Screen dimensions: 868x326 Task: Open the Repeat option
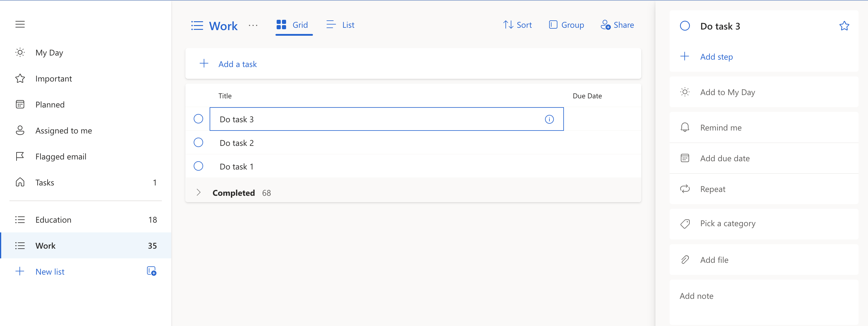coord(712,189)
